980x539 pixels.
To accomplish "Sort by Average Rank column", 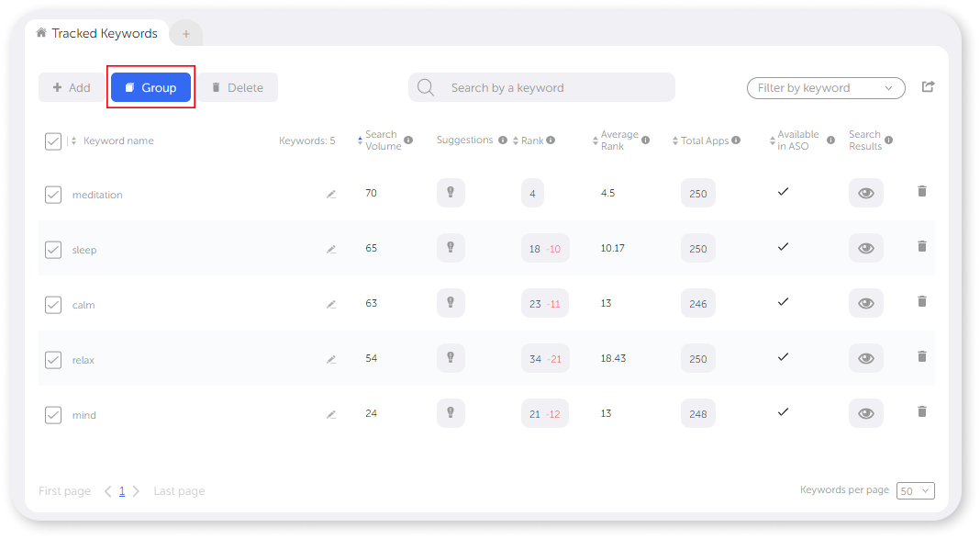I will point(595,140).
